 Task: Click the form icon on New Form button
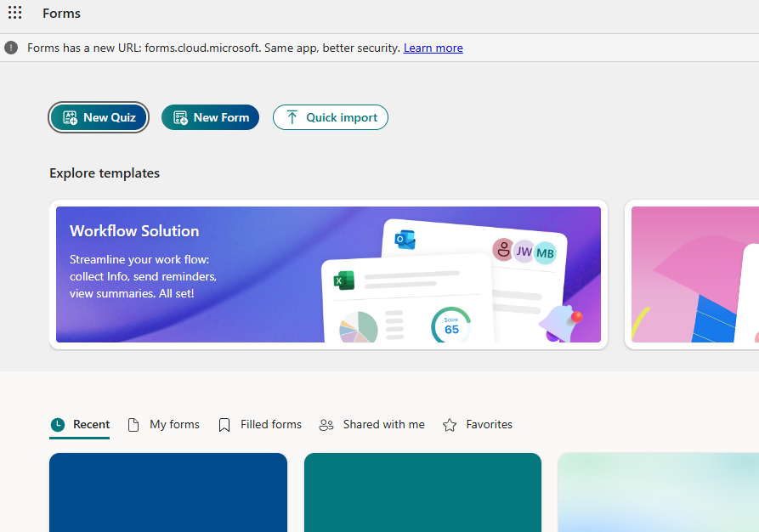point(180,117)
